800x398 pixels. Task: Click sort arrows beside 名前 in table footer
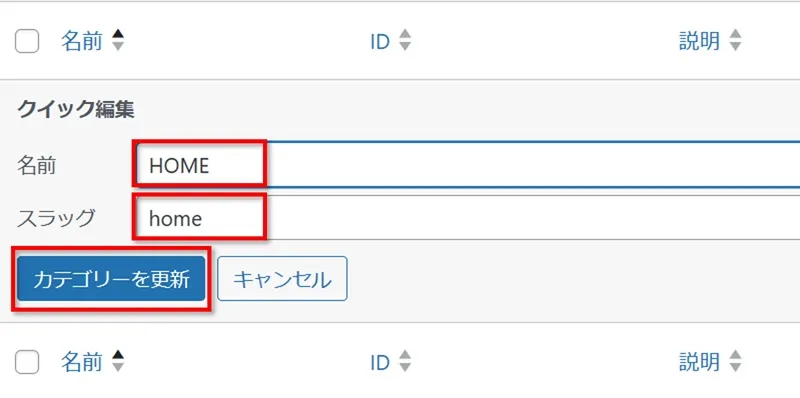[118, 361]
